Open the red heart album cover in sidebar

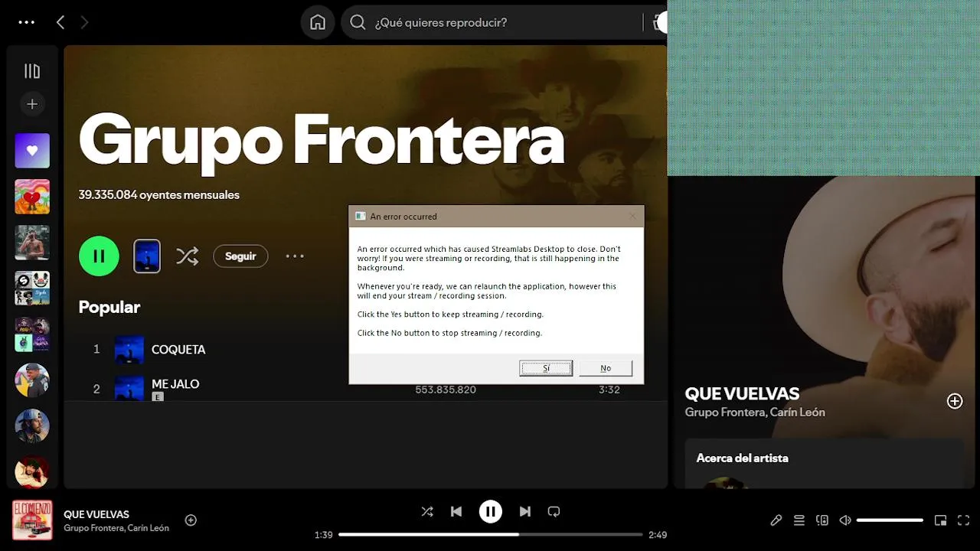coord(32,197)
